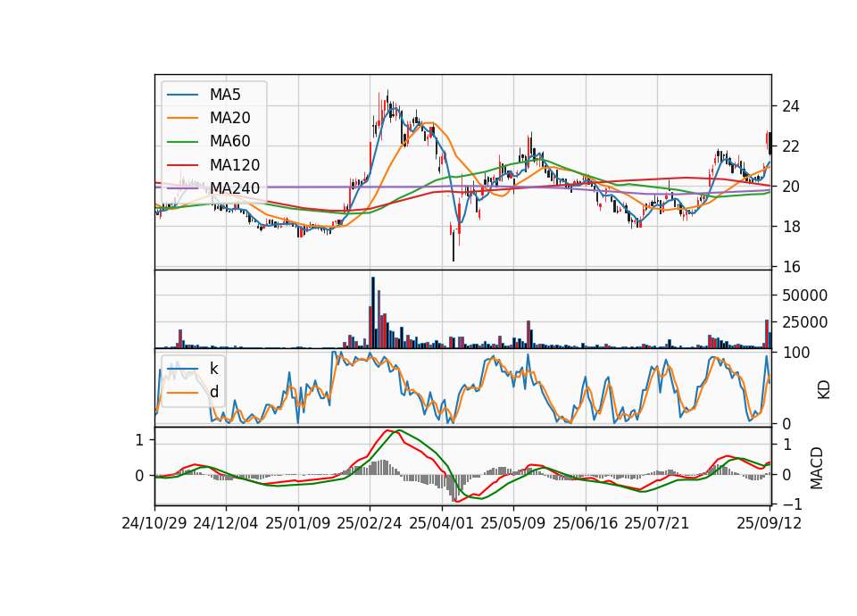Click the 25/04/01 date axis label
The image size is (857, 616).
click(441, 523)
